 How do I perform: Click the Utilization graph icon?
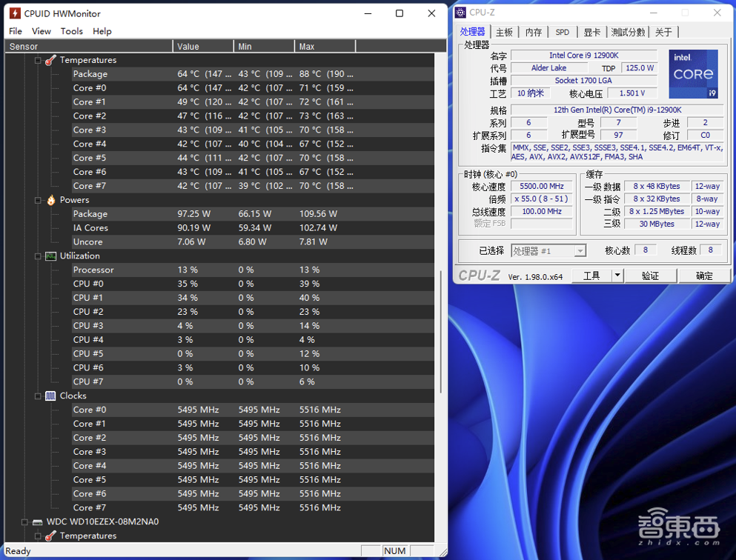50,256
